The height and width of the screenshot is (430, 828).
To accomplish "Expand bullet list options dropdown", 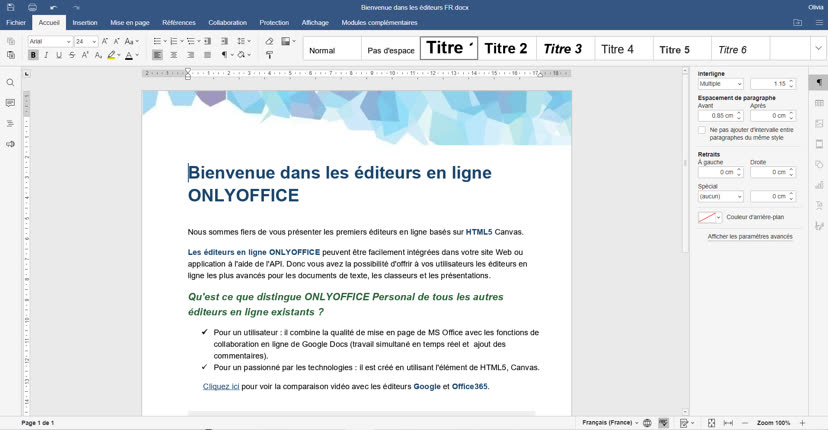I will coord(165,41).
